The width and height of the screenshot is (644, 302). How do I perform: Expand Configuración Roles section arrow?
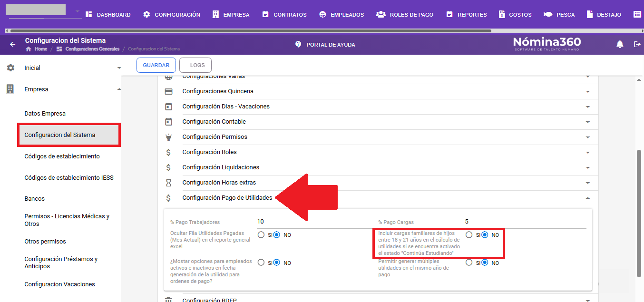[588, 153]
